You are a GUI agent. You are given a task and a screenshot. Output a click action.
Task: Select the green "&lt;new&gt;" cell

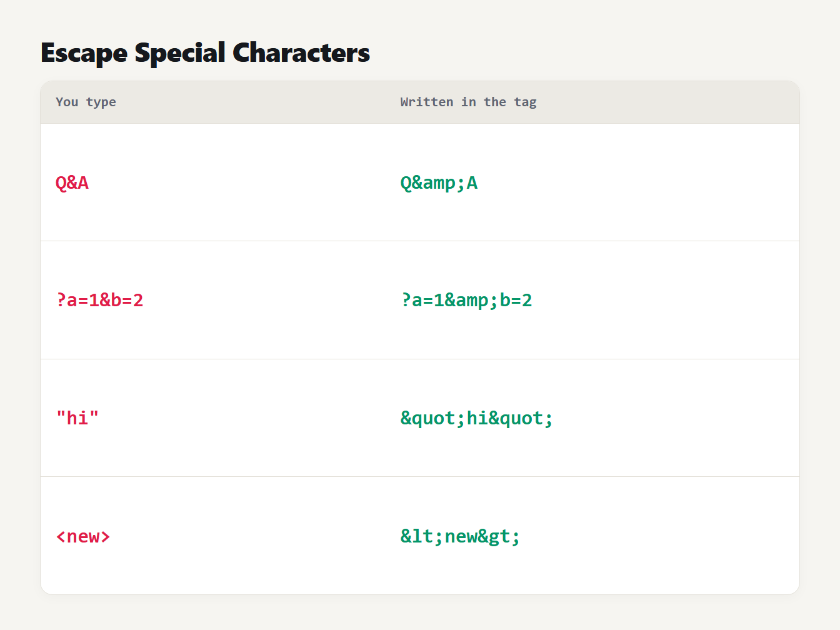tap(461, 536)
